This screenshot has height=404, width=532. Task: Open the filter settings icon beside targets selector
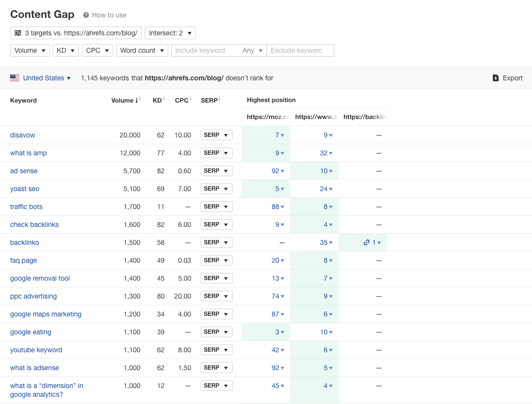pos(18,33)
